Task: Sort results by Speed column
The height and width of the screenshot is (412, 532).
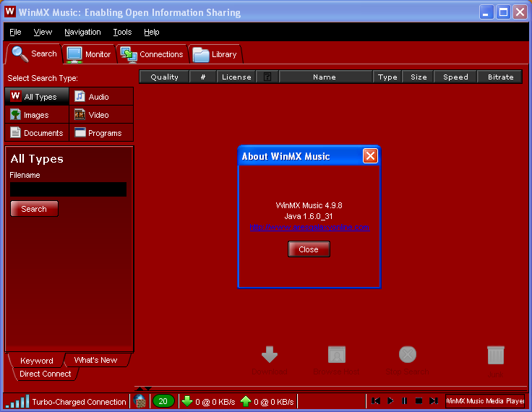Action: pyautogui.click(x=455, y=77)
